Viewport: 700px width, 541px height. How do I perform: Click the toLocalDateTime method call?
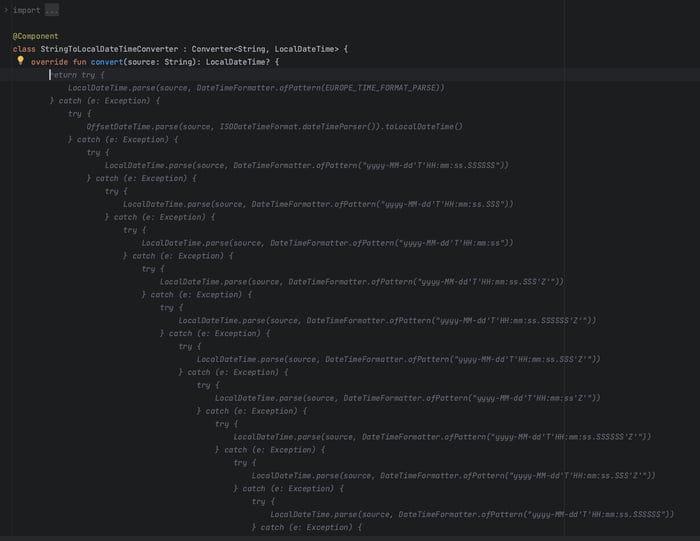click(x=423, y=127)
